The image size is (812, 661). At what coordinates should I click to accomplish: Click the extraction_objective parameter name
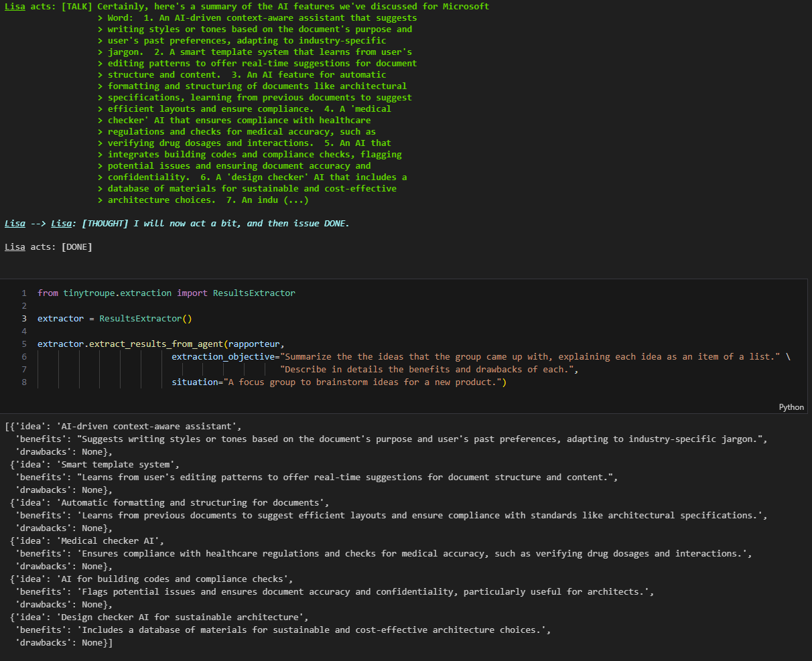point(223,357)
